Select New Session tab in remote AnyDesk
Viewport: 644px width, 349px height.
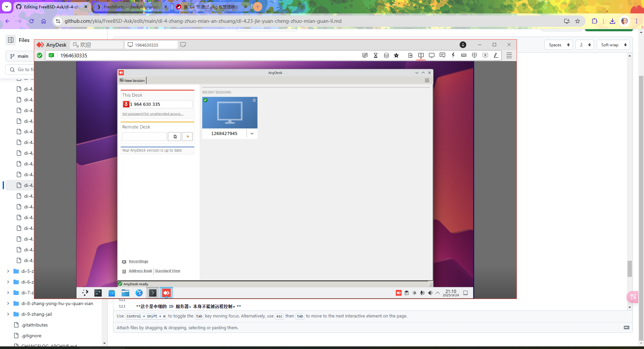[x=132, y=81]
